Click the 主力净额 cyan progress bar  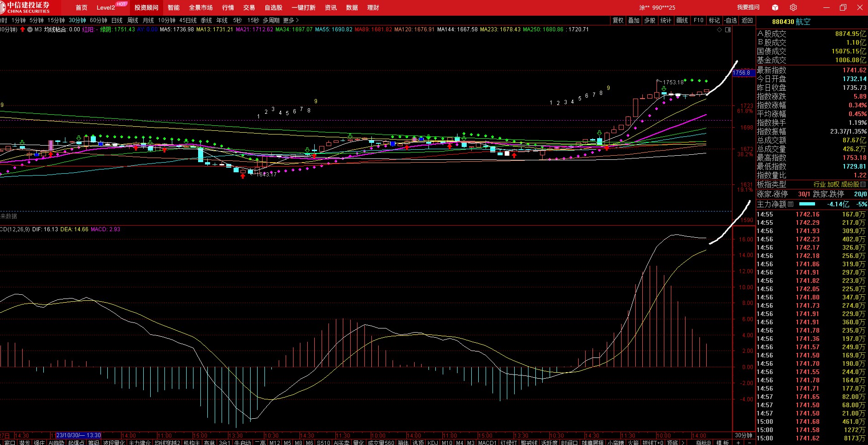click(807, 204)
